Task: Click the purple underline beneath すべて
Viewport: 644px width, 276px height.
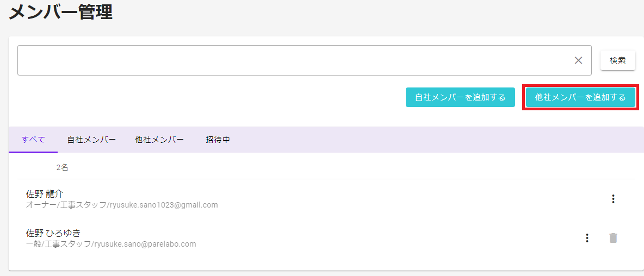Action: point(33,152)
